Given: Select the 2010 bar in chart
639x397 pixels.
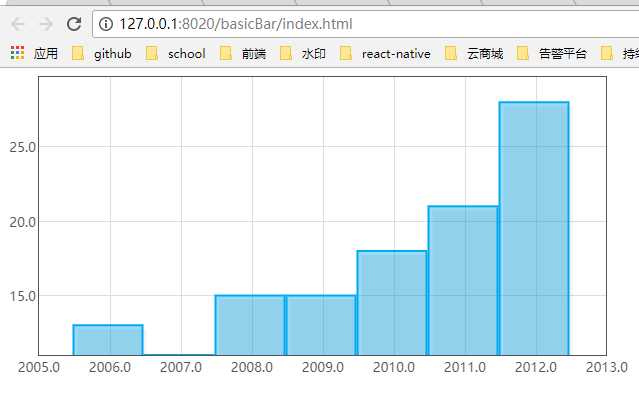Looking at the screenshot, I should pos(392,303).
